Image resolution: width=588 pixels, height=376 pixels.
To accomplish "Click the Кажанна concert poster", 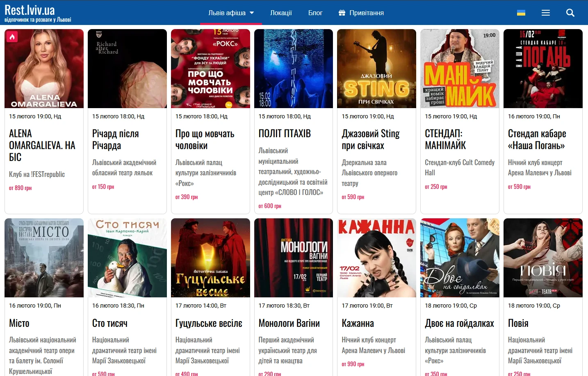I will [376, 258].
